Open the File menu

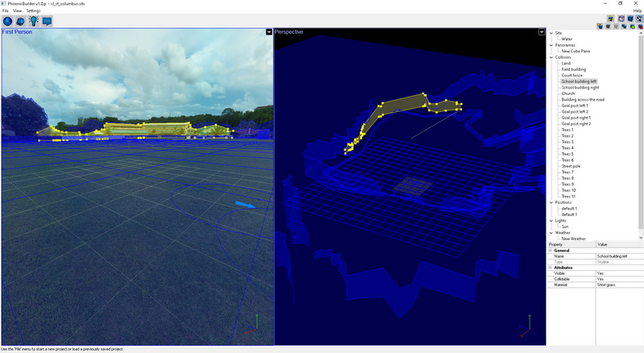tap(5, 10)
